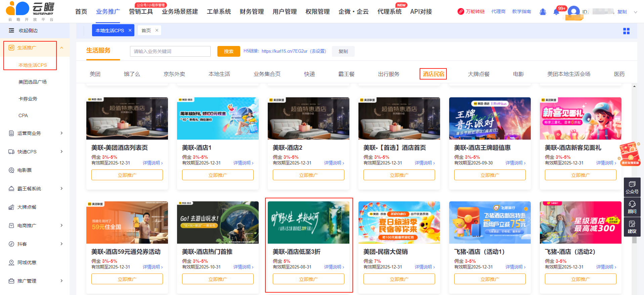This screenshot has width=644, height=295.
Task: Select the 美团 category tab
Action: point(95,74)
